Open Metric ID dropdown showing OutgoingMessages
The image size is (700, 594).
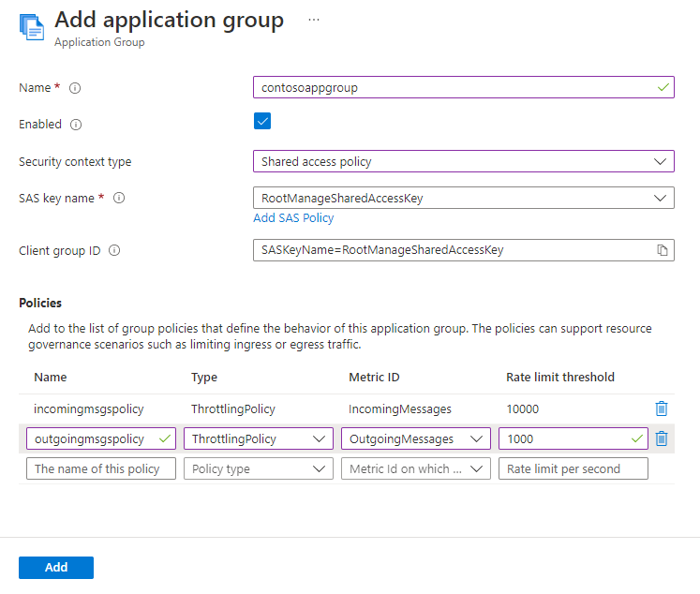416,438
